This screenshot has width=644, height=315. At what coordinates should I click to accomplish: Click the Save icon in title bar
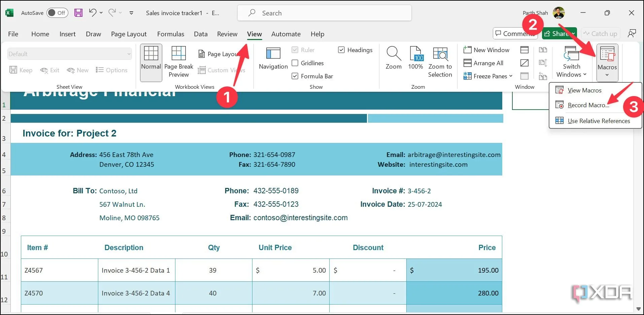[x=78, y=13]
